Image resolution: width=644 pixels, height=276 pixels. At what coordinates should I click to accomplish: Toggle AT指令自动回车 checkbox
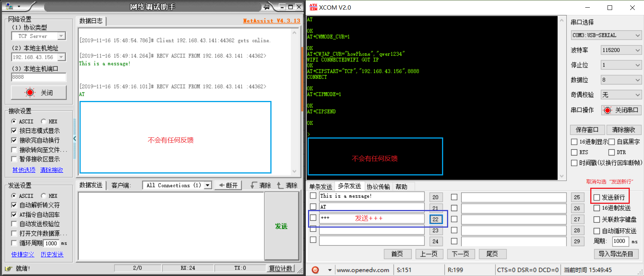(x=14, y=215)
